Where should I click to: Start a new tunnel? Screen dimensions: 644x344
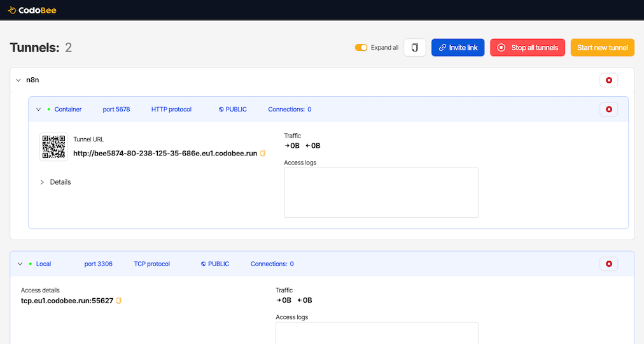[602, 48]
